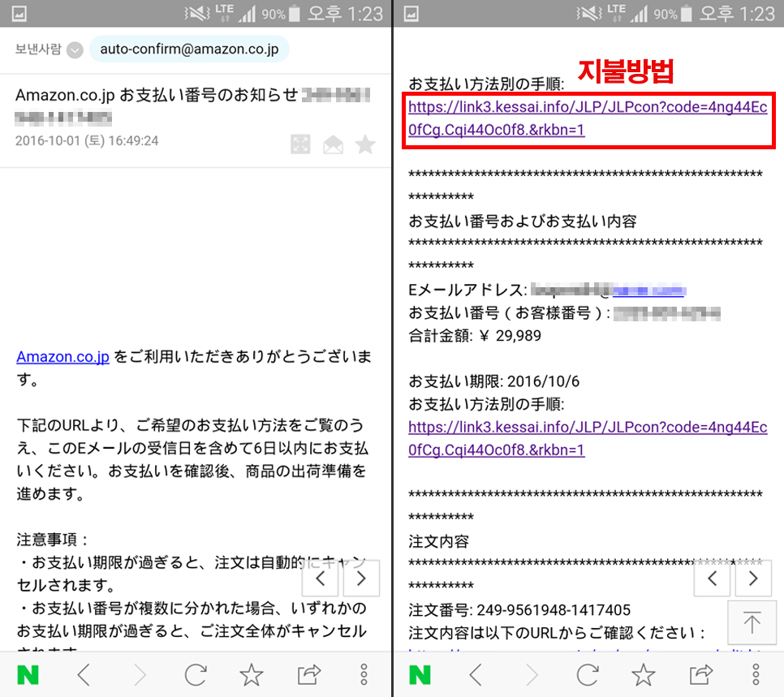
Task: Tap the line '注文内容は以下のURLからご確認ください'
Action: point(557,633)
